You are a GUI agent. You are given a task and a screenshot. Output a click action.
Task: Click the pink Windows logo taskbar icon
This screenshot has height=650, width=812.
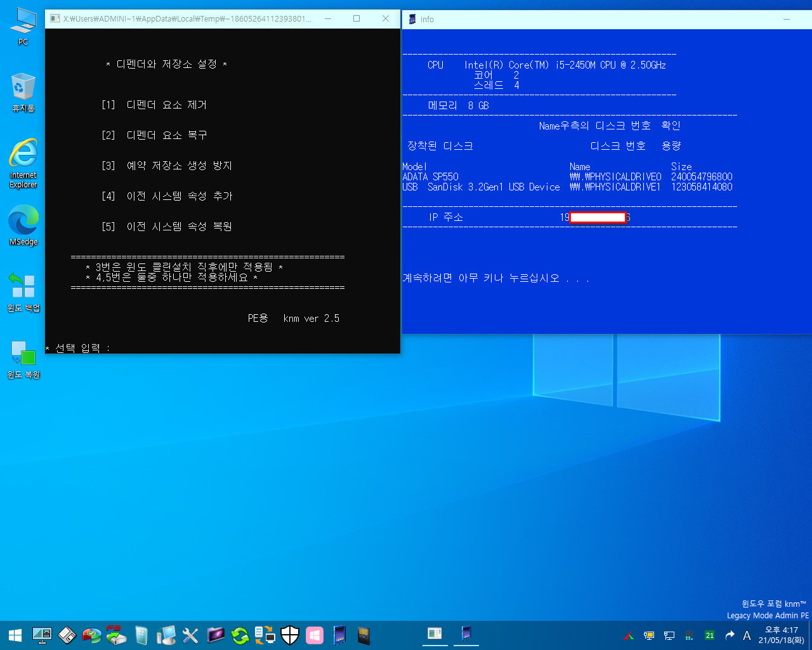tap(315, 635)
